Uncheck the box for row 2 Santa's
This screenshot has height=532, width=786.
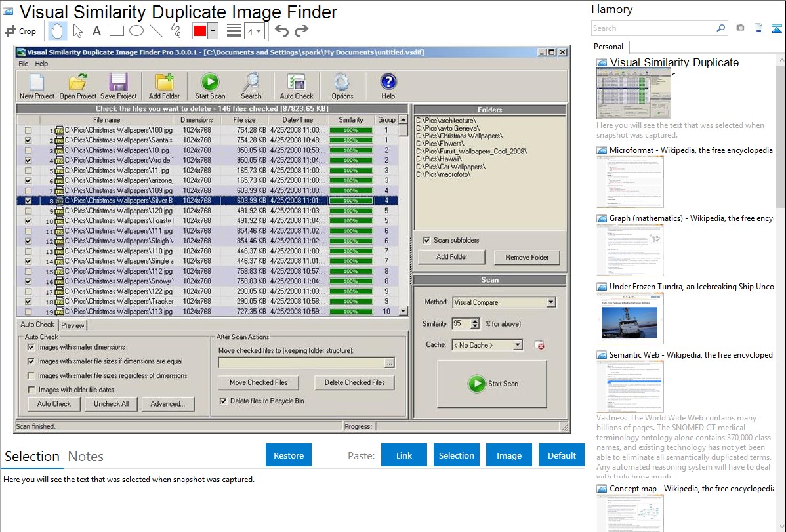28,140
